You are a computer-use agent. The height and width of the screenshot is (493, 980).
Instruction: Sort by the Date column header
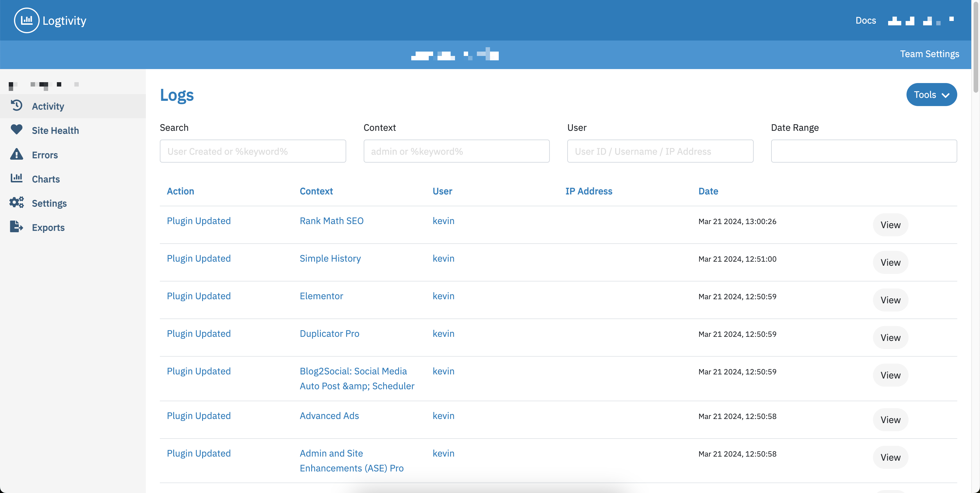[708, 191]
